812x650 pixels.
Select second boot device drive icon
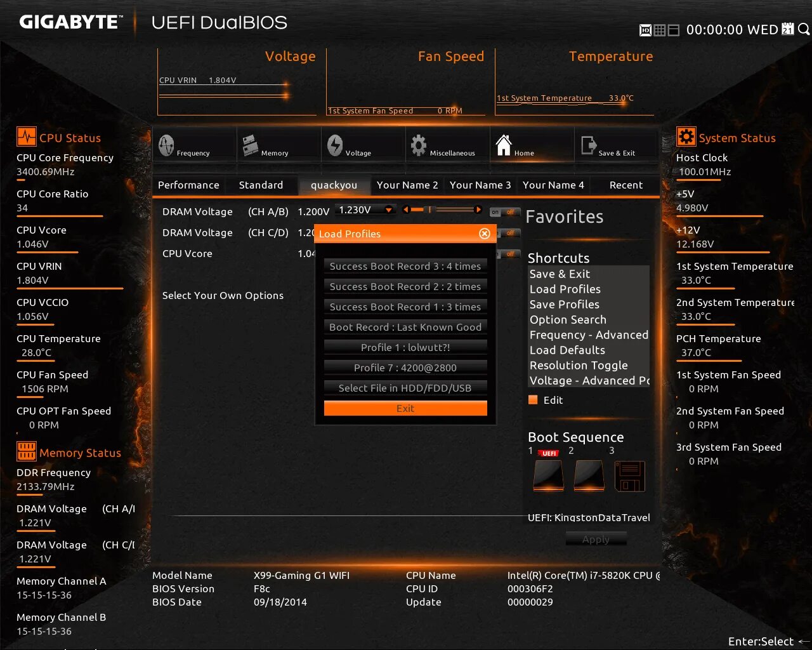(589, 475)
